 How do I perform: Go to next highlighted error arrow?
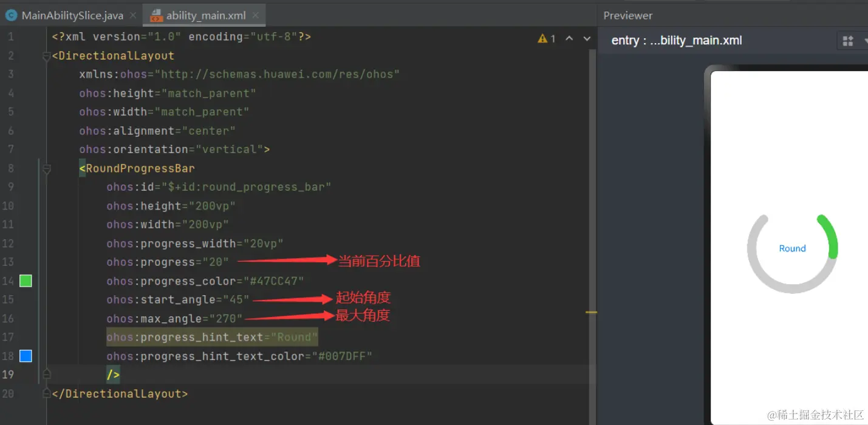pos(587,38)
